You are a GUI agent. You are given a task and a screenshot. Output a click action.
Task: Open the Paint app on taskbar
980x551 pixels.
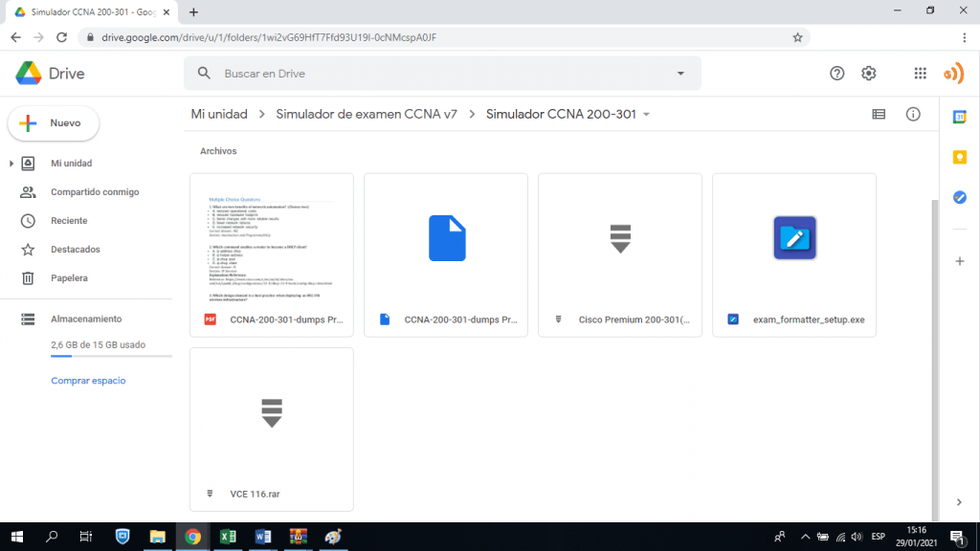(333, 537)
